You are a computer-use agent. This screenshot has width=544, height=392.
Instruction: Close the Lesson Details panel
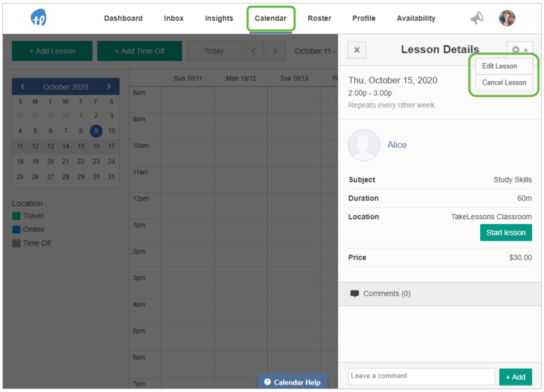click(356, 50)
